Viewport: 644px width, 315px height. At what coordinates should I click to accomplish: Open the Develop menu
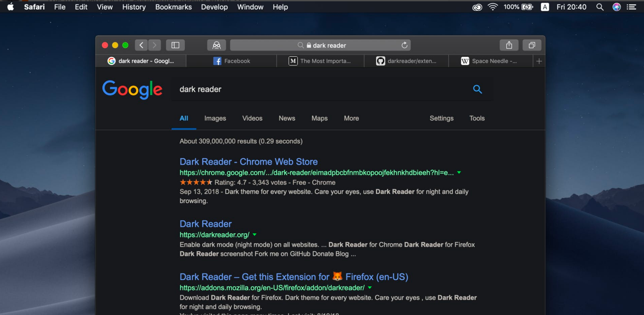pos(214,7)
